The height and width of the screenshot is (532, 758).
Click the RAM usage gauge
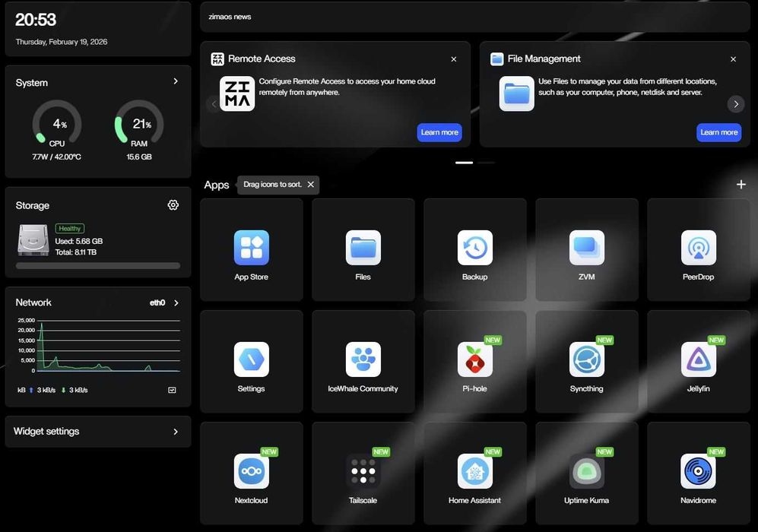(x=139, y=122)
